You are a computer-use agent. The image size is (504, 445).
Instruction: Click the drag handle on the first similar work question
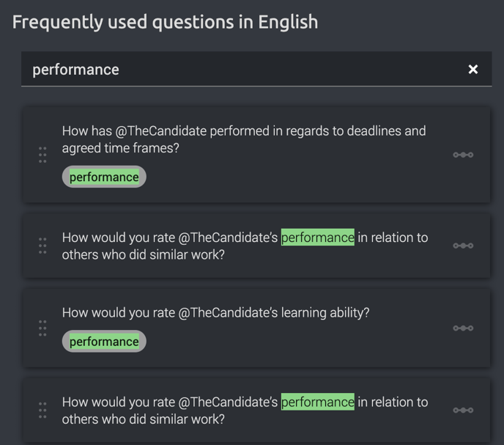(x=42, y=246)
